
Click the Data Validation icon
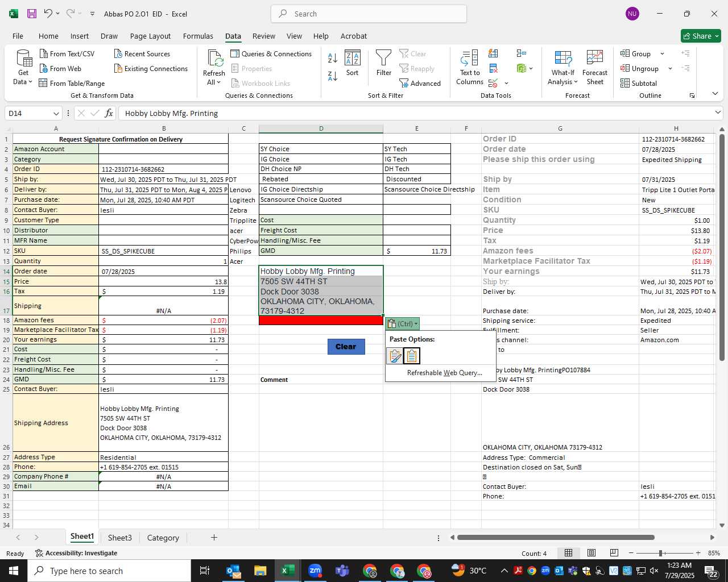pyautogui.click(x=493, y=83)
